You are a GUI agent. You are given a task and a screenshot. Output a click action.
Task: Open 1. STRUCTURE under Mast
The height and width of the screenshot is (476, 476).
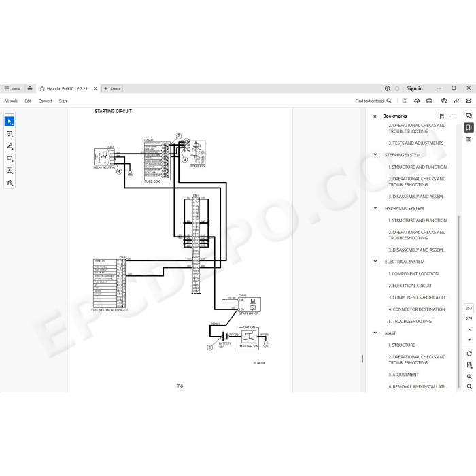402,345
